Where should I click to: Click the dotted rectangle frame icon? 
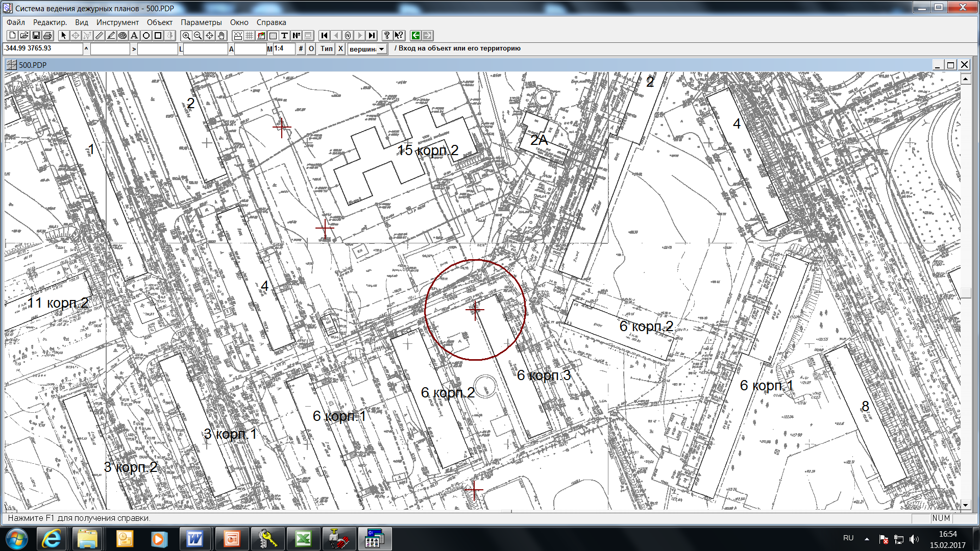pyautogui.click(x=273, y=35)
